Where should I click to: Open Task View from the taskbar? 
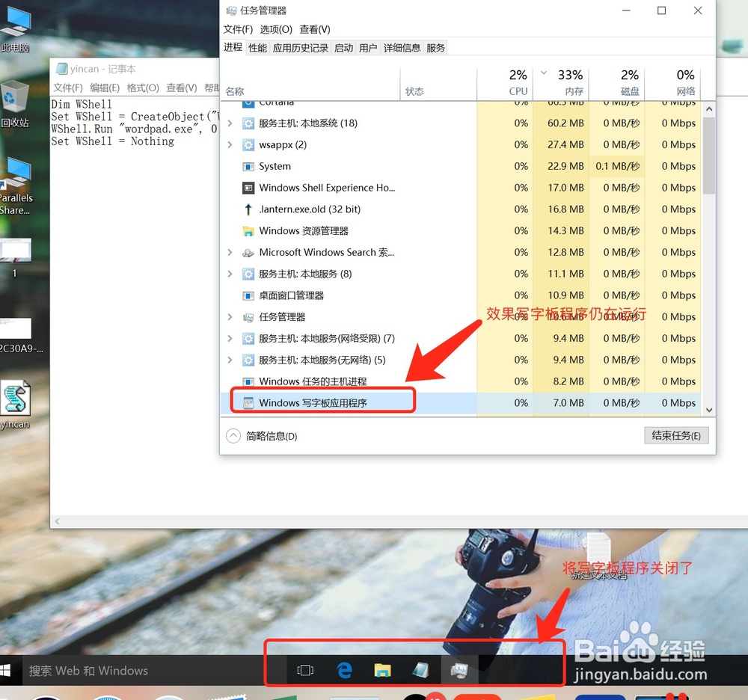[x=305, y=670]
